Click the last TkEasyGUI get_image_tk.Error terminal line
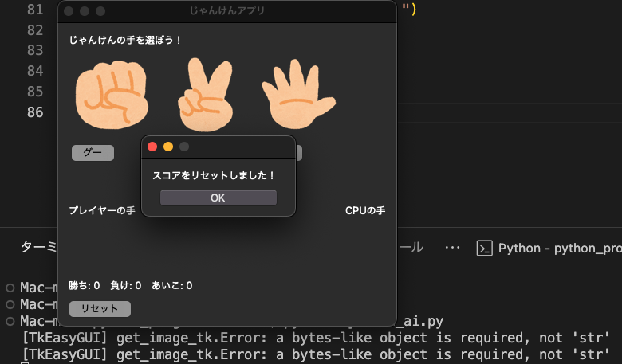Screen dimensions: 622x364 tap(315, 354)
